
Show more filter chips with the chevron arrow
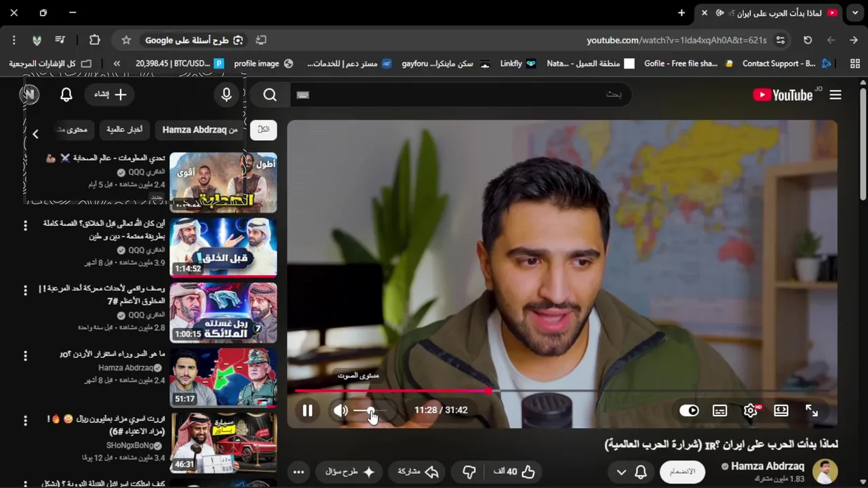point(35,134)
